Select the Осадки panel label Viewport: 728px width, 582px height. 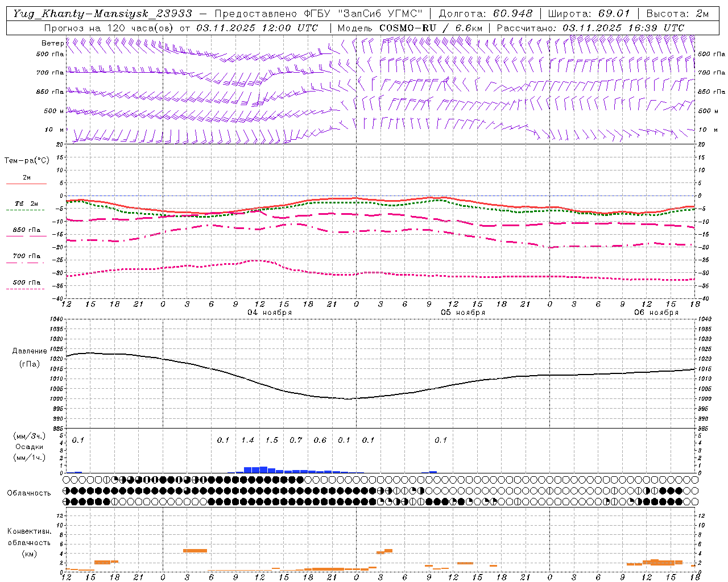click(30, 447)
